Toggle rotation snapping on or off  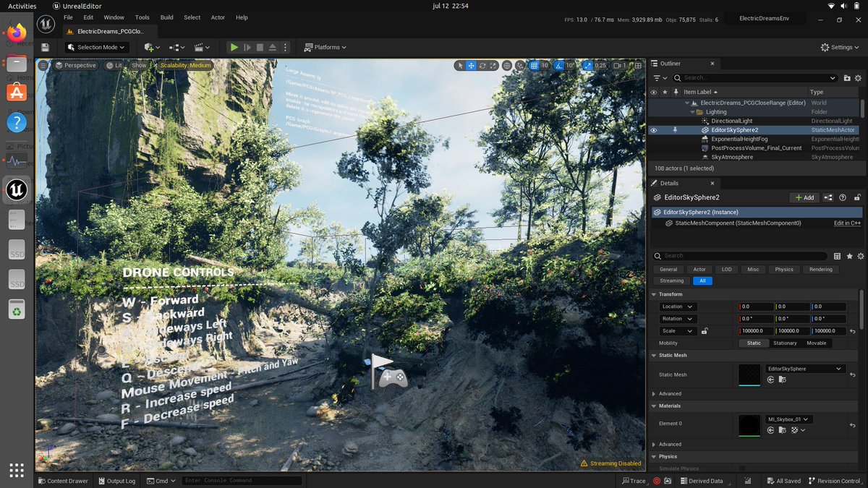pyautogui.click(x=558, y=65)
